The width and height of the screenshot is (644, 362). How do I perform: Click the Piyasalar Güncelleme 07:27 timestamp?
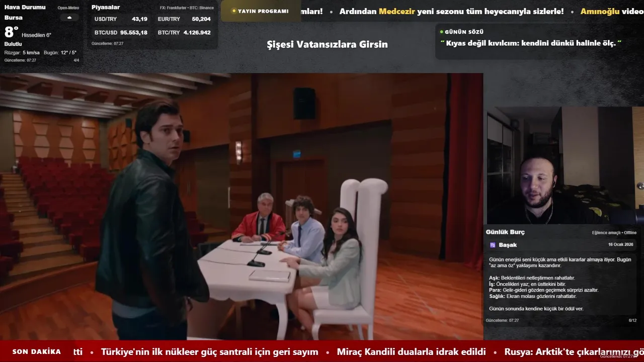(x=107, y=44)
